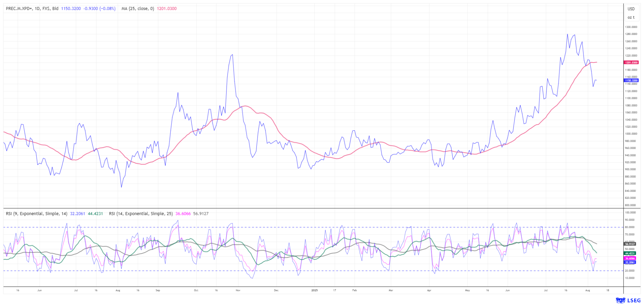Click the blue 1150.3200 price tag on axis
Image resolution: width=644 pixels, height=304 pixels.
coord(631,81)
